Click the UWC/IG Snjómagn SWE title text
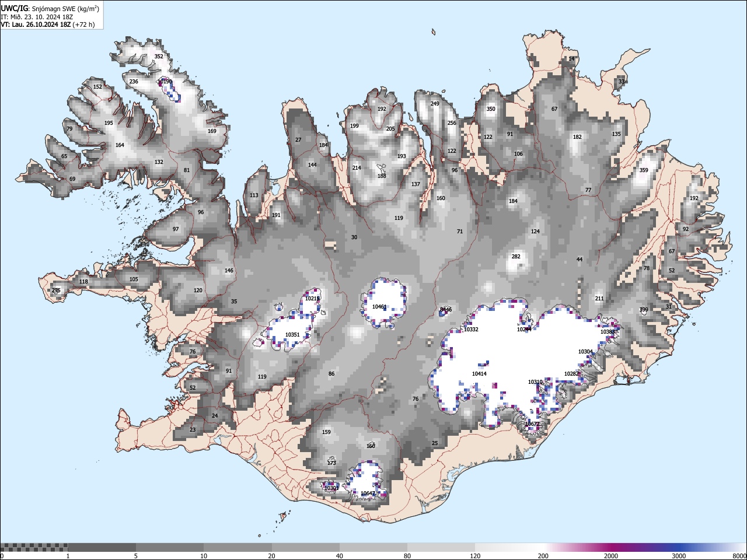The width and height of the screenshot is (747, 560). [50, 8]
